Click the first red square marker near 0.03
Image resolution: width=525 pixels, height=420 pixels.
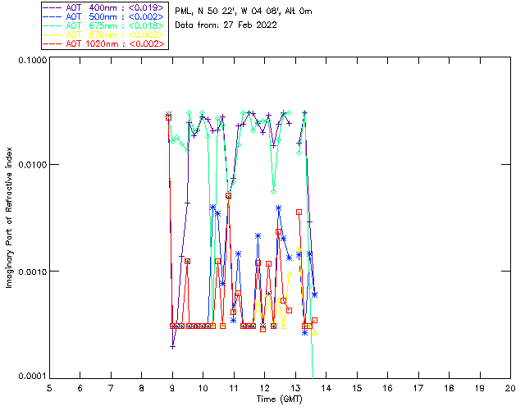[168, 117]
